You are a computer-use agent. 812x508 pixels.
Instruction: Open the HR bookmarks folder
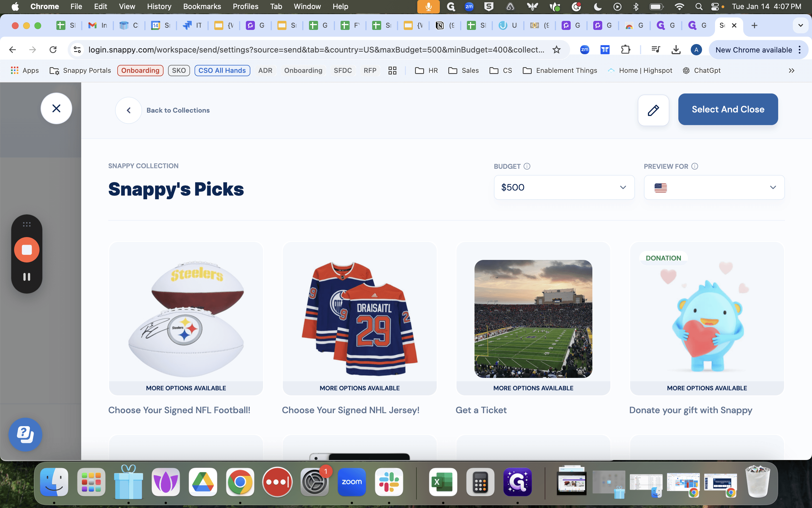[427, 70]
